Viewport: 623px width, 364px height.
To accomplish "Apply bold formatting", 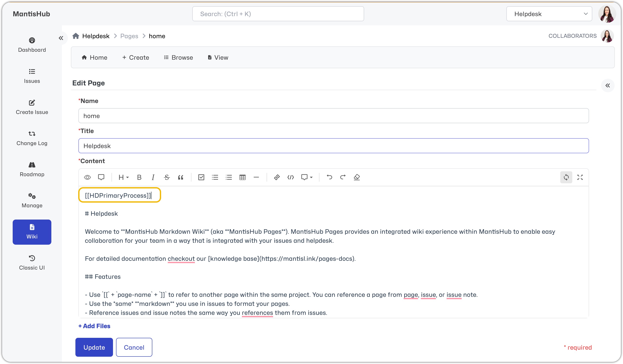I will pos(139,177).
